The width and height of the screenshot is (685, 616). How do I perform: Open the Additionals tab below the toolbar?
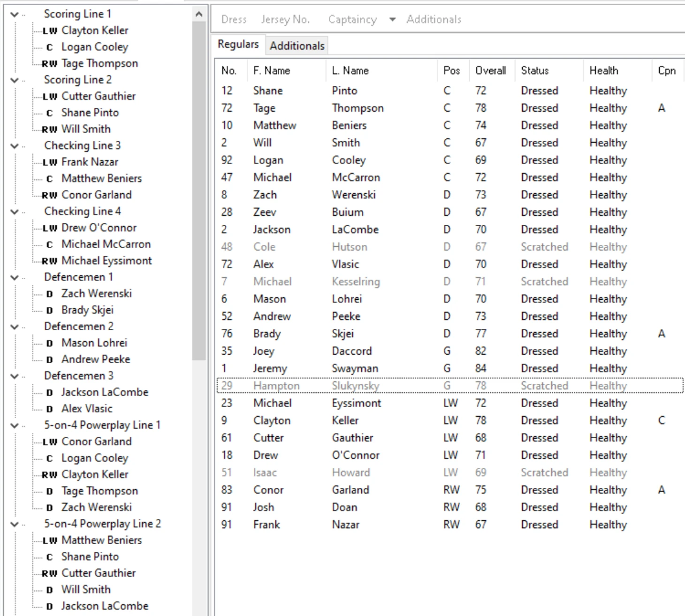[297, 46]
